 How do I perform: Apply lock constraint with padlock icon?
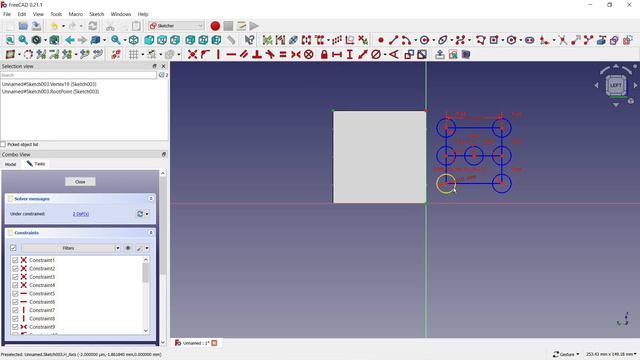coord(324,54)
